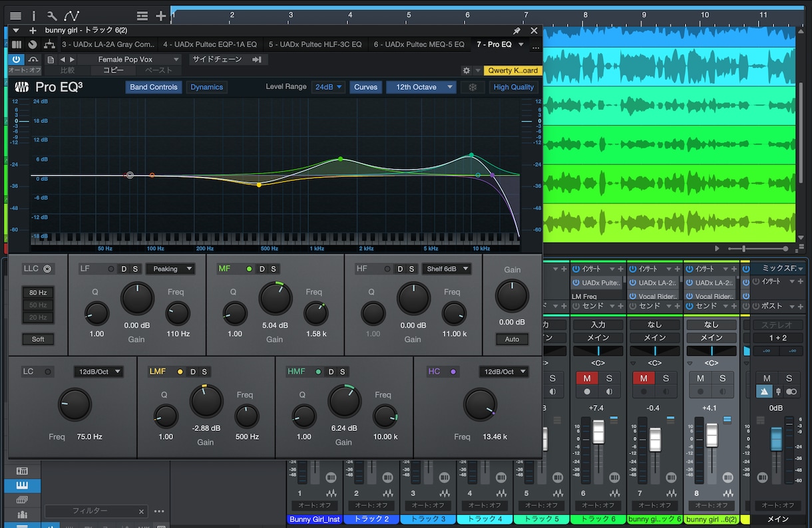This screenshot has width=812, height=528.
Task: Go to previous preset arrow
Action: (x=63, y=59)
